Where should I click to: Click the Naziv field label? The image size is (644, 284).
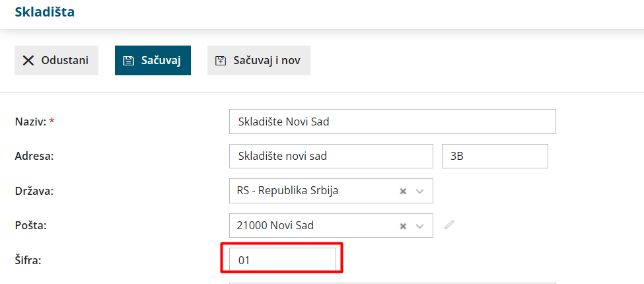tap(30, 122)
